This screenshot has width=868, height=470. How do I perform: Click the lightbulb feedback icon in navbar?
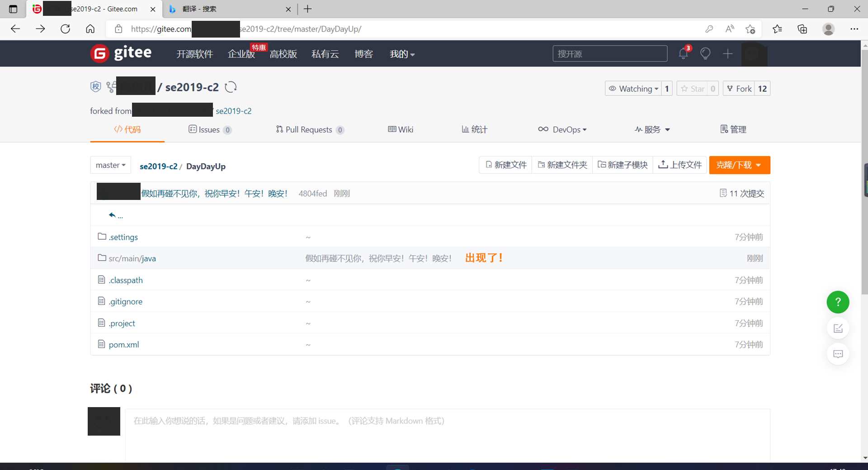tap(705, 53)
